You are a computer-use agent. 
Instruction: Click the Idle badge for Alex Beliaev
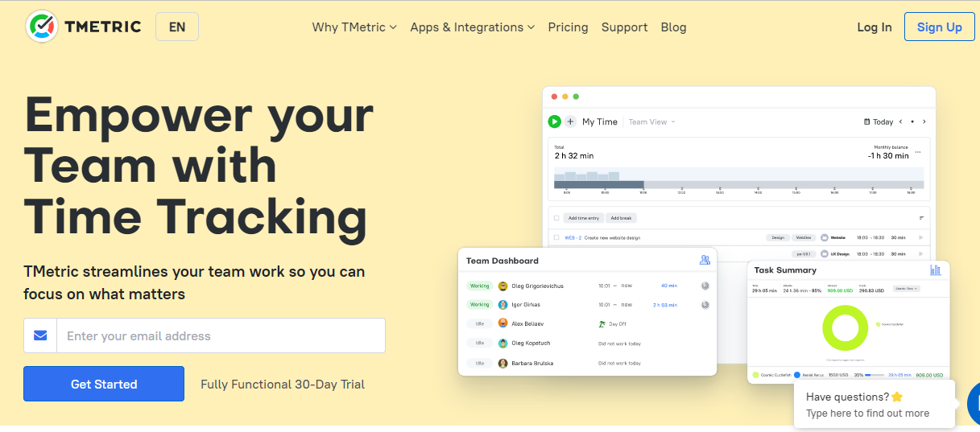[x=480, y=323]
